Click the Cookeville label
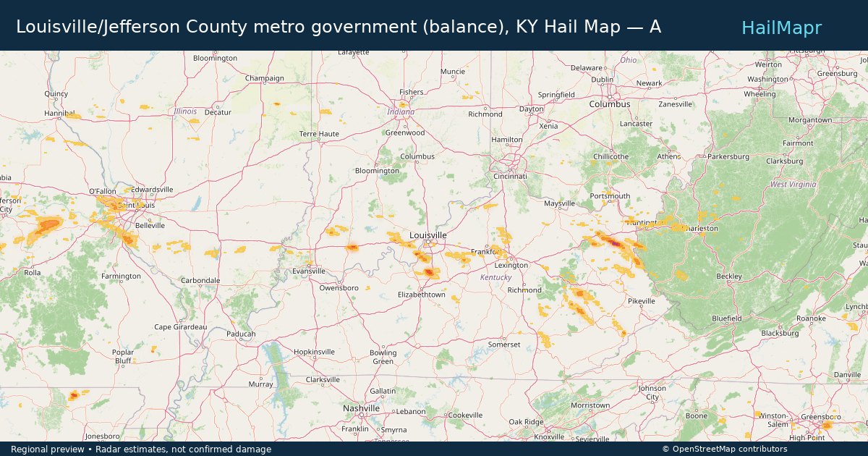 point(464,415)
